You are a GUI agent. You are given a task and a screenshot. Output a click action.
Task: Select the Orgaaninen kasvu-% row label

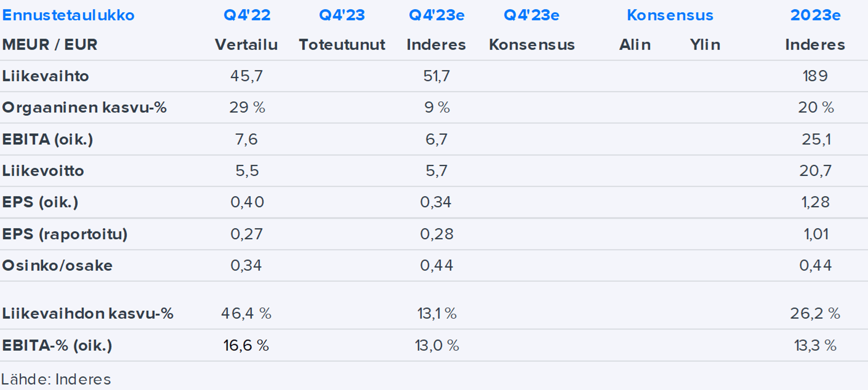(x=84, y=107)
